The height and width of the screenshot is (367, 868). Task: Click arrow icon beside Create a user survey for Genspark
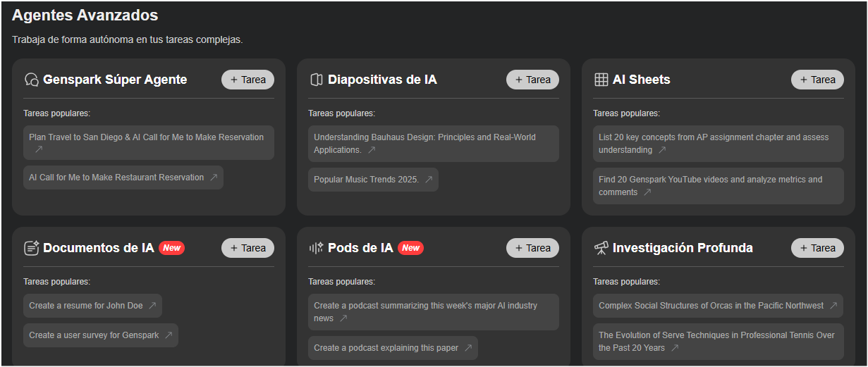click(x=169, y=335)
